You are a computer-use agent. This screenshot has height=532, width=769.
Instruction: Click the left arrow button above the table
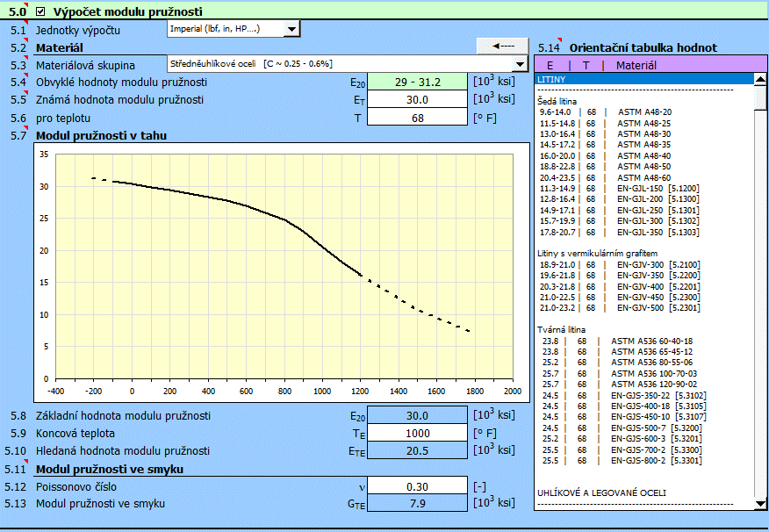[503, 47]
